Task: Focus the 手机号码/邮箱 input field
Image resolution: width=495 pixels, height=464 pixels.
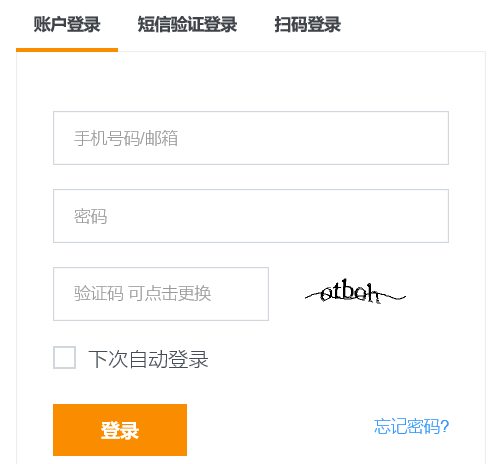Action: coord(251,138)
